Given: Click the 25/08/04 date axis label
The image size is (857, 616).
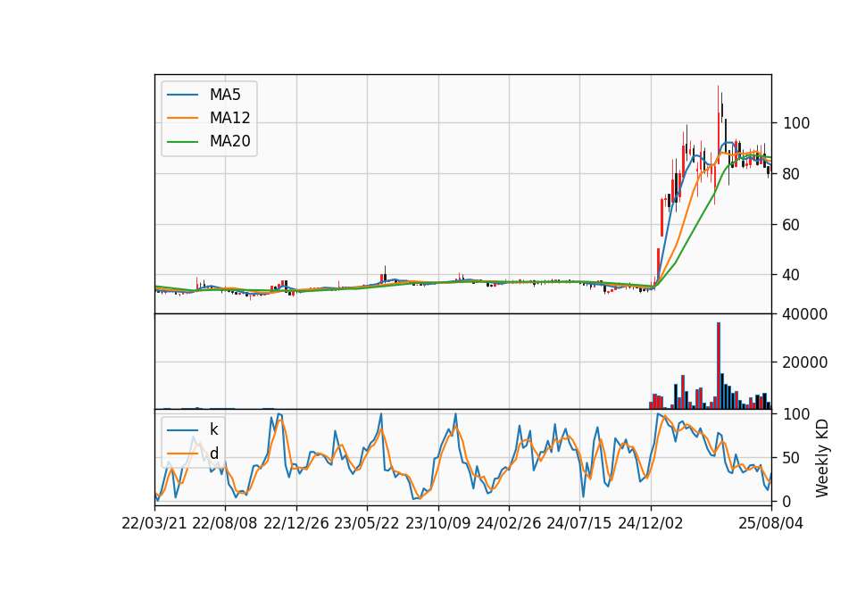Looking at the screenshot, I should (x=771, y=523).
